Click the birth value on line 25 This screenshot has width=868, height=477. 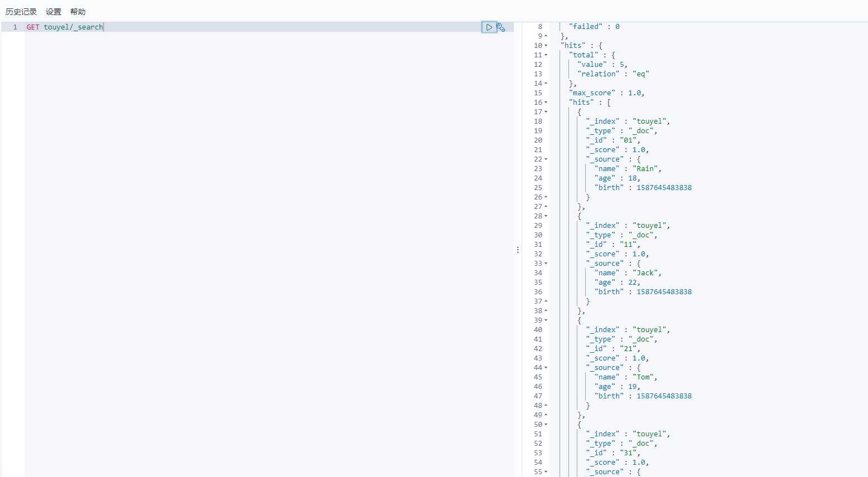664,188
